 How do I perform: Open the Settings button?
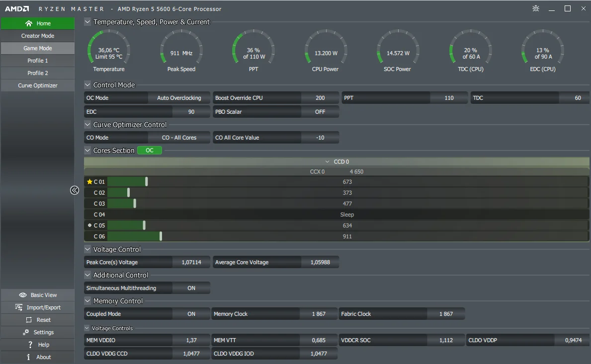(38, 332)
